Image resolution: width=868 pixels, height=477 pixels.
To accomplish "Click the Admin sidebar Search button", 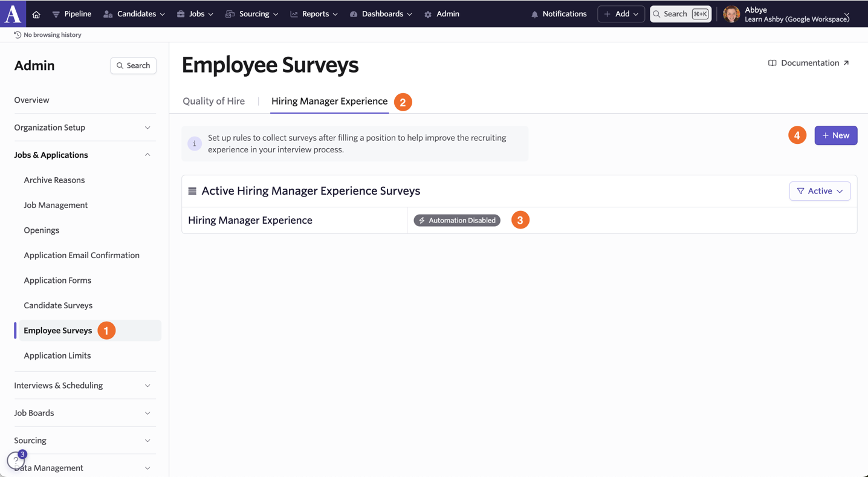I will click(133, 65).
